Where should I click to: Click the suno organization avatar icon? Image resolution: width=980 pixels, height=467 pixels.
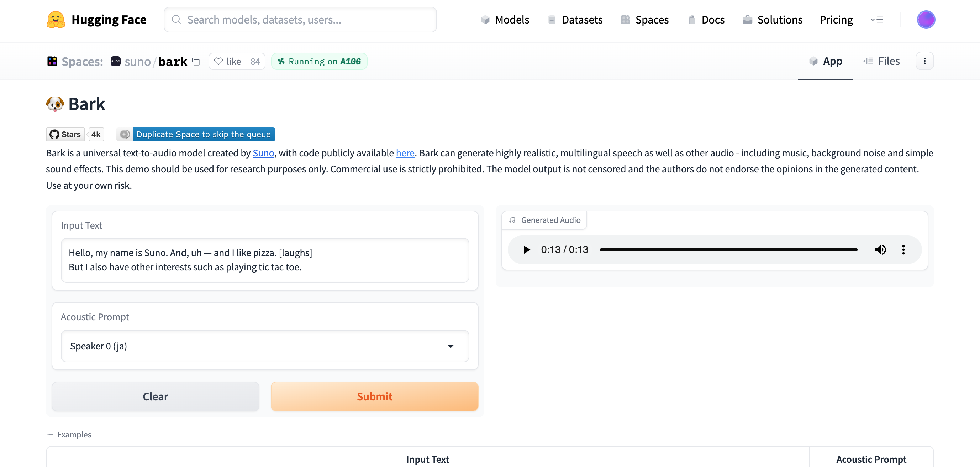[116, 61]
